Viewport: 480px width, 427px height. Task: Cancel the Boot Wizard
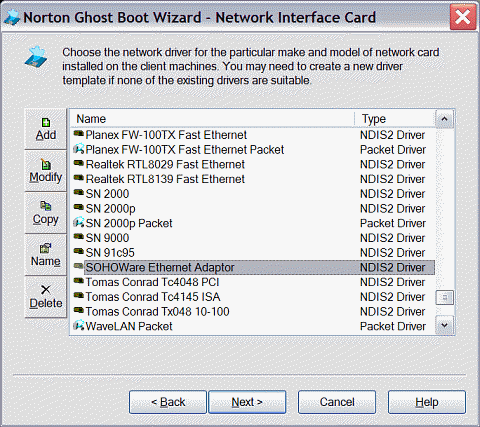point(337,402)
